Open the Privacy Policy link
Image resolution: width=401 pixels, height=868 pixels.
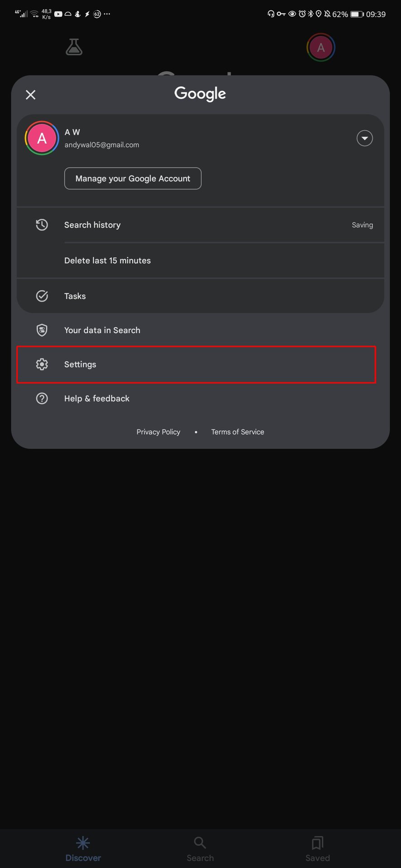[158, 432]
